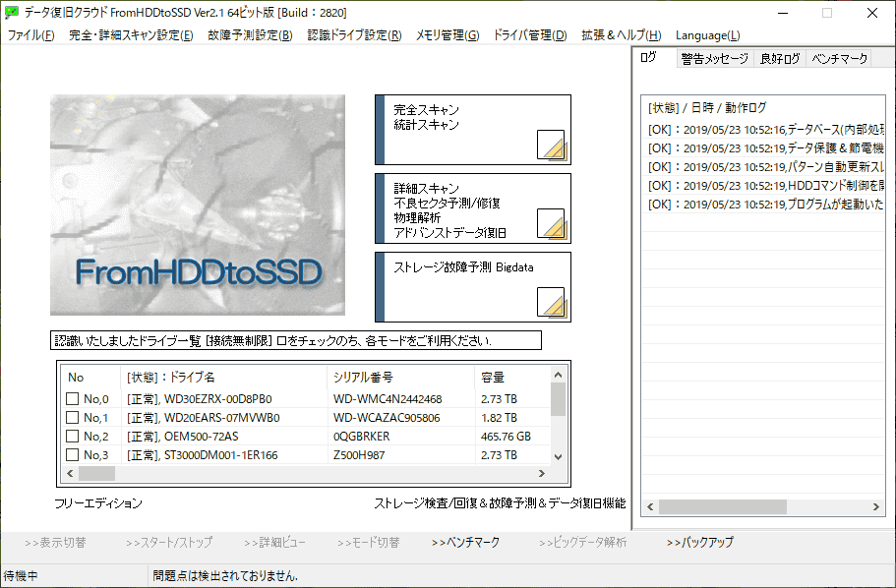This screenshot has width=896, height=588.
Task: Check the No,1 drive checkbox
Action: point(73,418)
